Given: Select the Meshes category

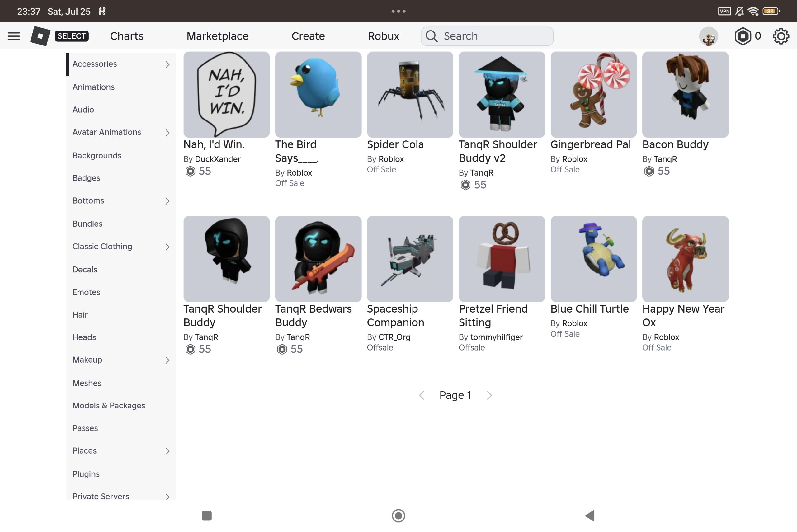Looking at the screenshot, I should coord(87,383).
